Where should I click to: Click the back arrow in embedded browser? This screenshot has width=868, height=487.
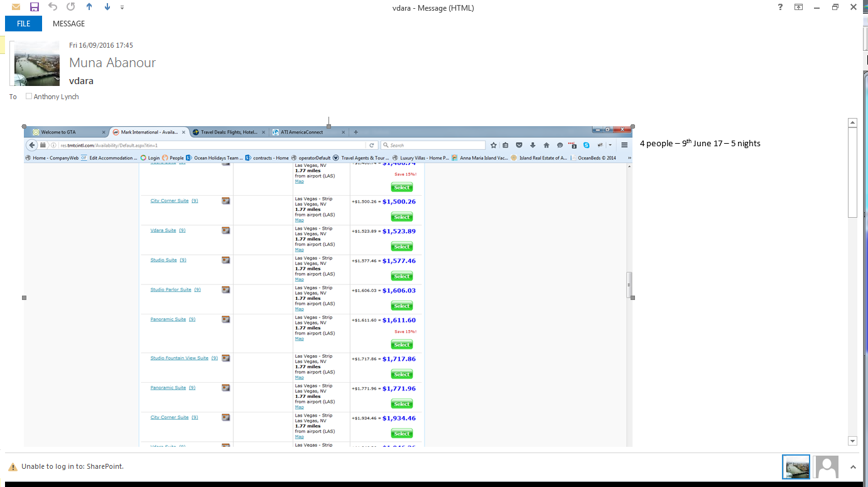click(x=32, y=145)
